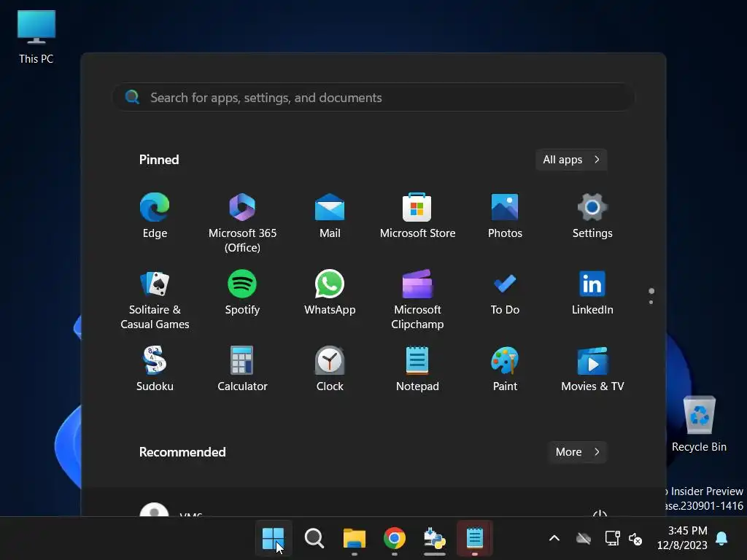Open Notepad from the Pinned section
747x560 pixels.
[417, 368]
